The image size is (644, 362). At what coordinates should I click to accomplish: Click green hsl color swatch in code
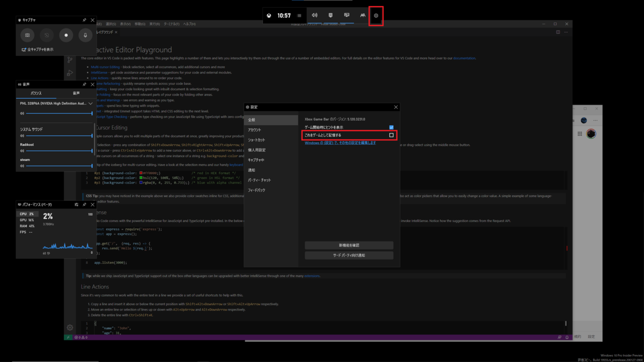[141, 178]
